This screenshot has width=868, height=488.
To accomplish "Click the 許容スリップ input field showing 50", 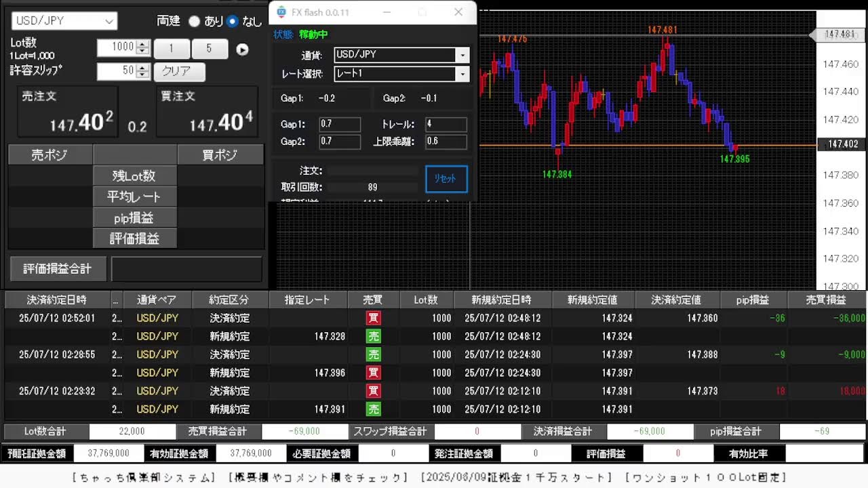I will point(117,71).
